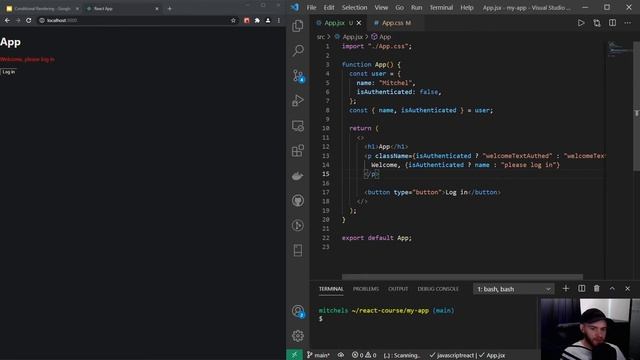Kill terminal with trash icon
The image size is (640, 360).
pos(597,289)
